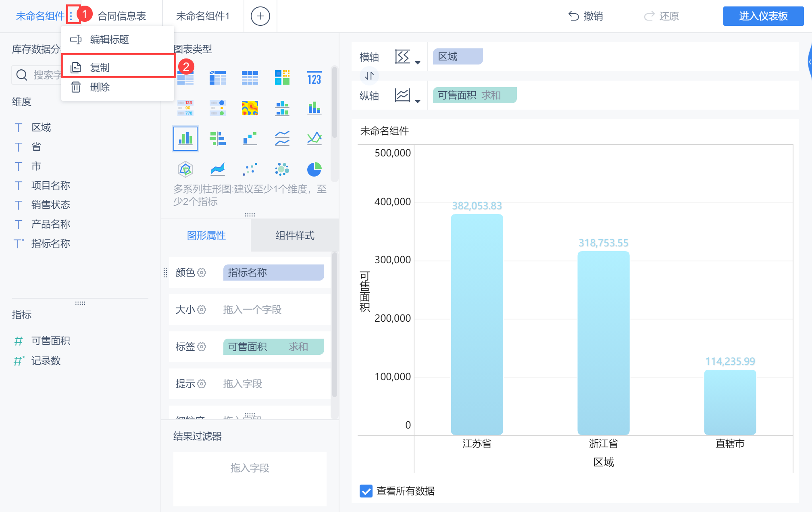Click the swap horizontal-vertical axes icon

click(369, 76)
